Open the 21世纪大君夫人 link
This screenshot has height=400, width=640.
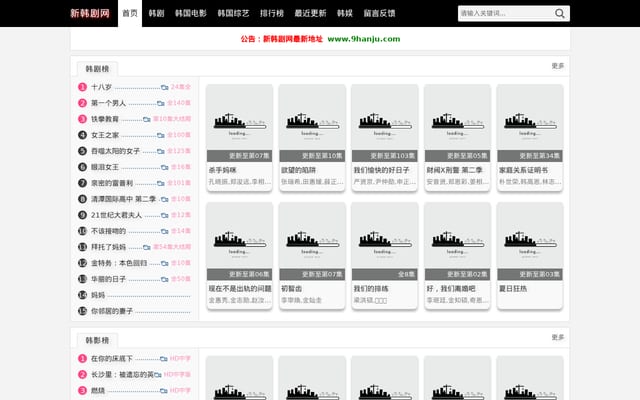click(116, 215)
